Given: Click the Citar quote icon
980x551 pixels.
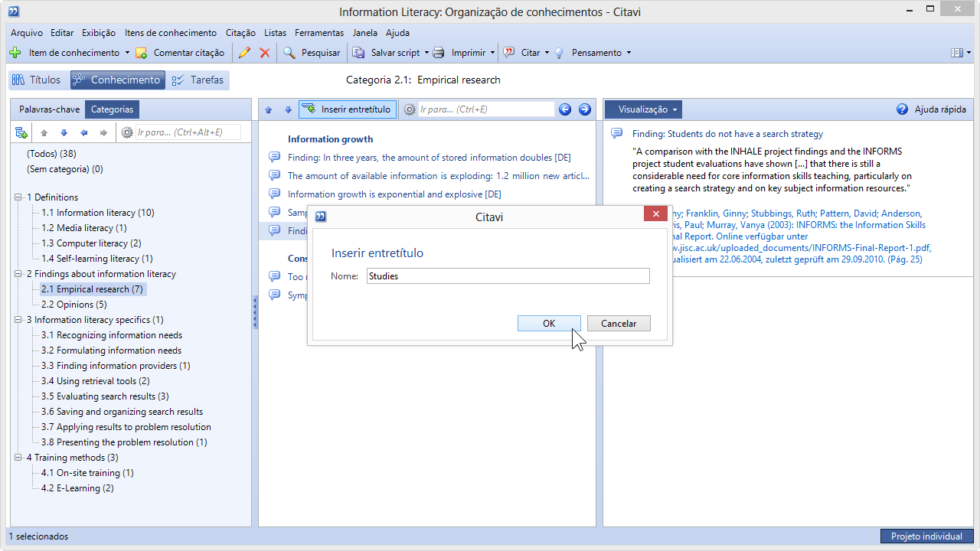Looking at the screenshot, I should click(x=509, y=53).
